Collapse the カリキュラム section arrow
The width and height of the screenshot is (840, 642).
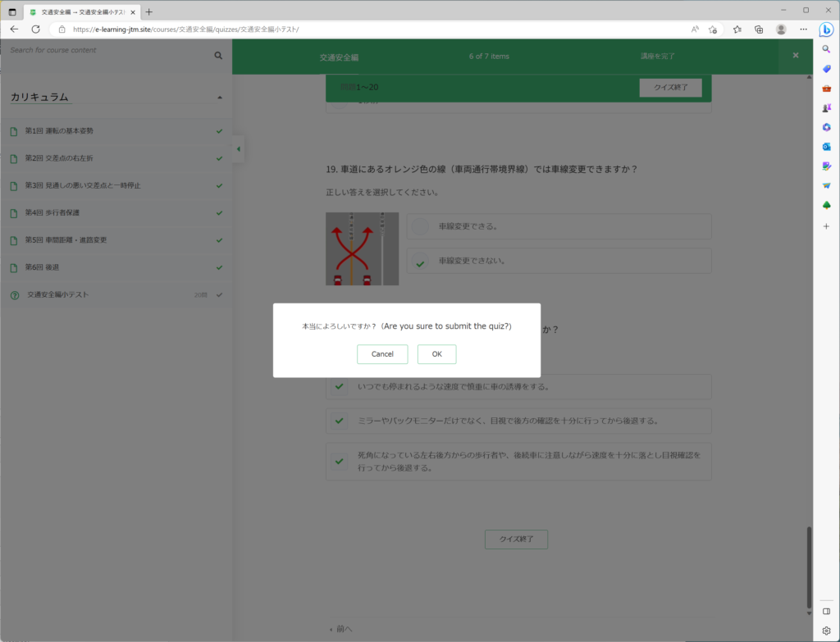click(219, 98)
